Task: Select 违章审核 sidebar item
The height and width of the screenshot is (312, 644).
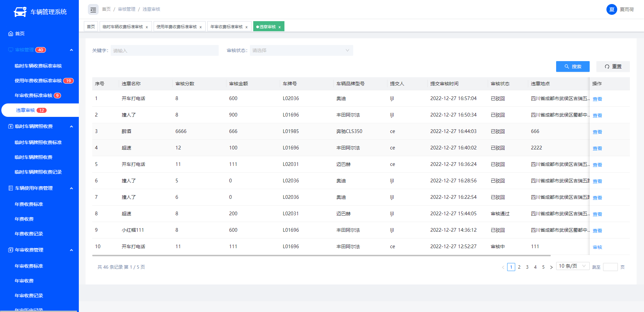Action: (40, 110)
